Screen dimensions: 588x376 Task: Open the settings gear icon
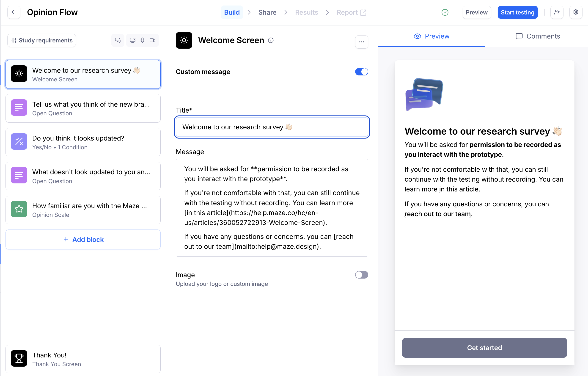coord(576,12)
